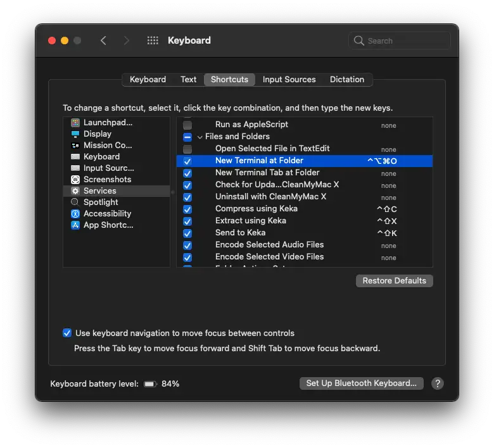The width and height of the screenshot is (494, 448).
Task: Select Encode Selected Audio Files row label
Action: pyautogui.click(x=269, y=244)
